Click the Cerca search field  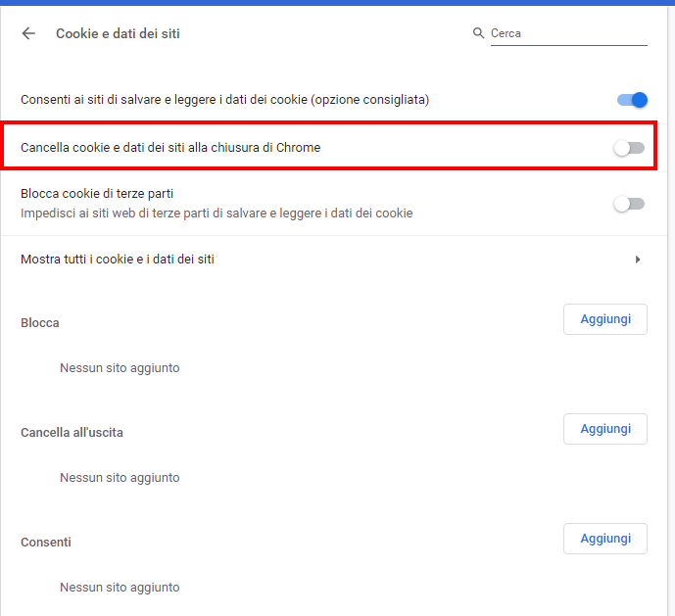[x=568, y=33]
